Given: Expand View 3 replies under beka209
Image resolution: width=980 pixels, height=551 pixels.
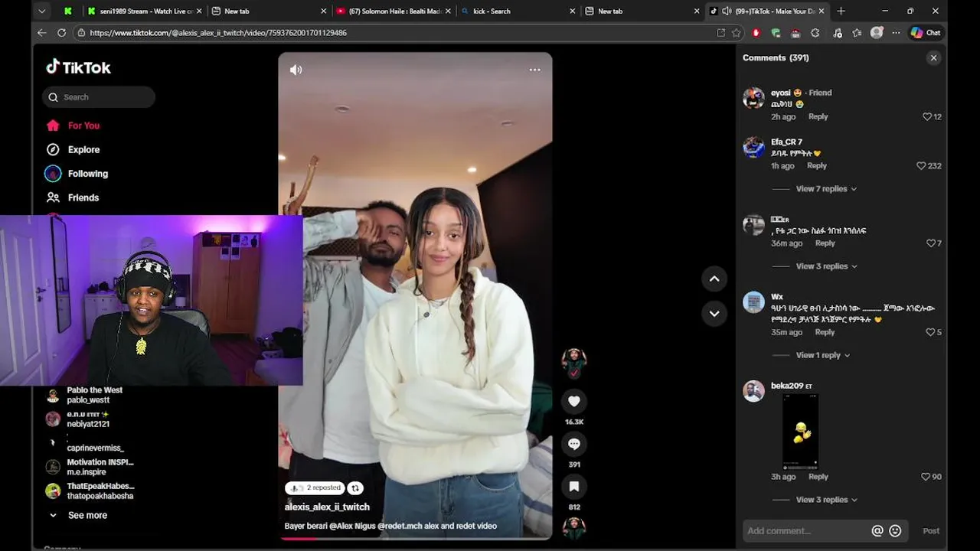Looking at the screenshot, I should [x=826, y=500].
